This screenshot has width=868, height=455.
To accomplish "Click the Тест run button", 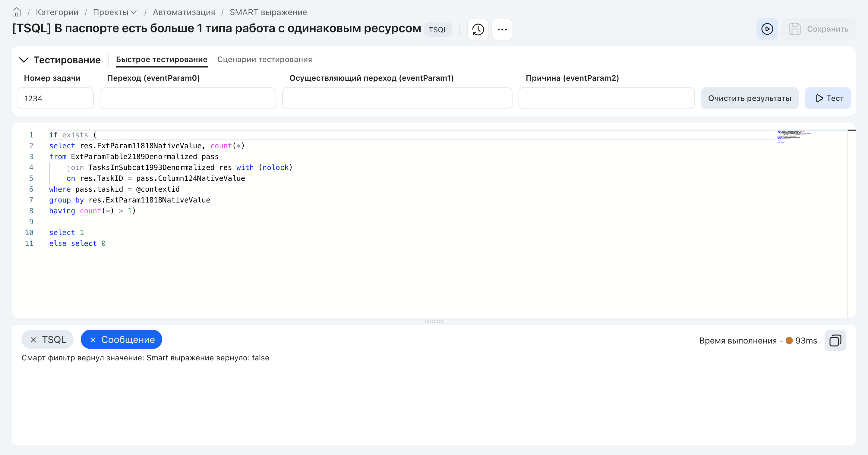I will click(828, 98).
